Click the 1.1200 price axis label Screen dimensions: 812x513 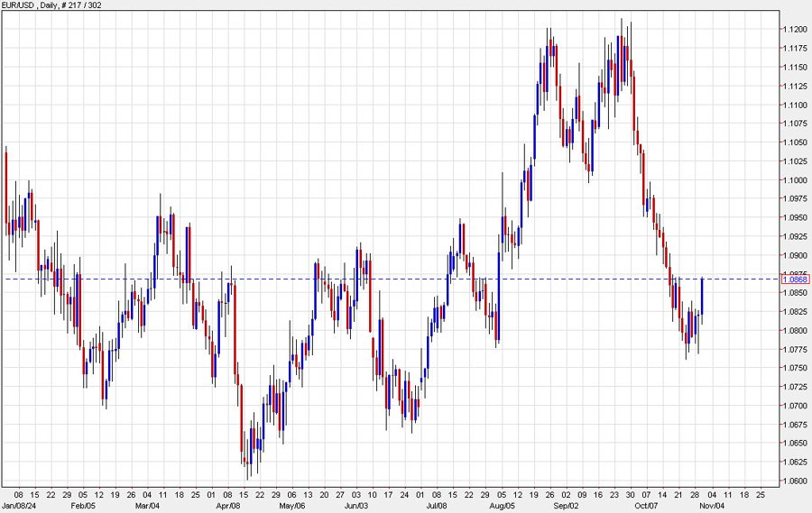point(795,30)
